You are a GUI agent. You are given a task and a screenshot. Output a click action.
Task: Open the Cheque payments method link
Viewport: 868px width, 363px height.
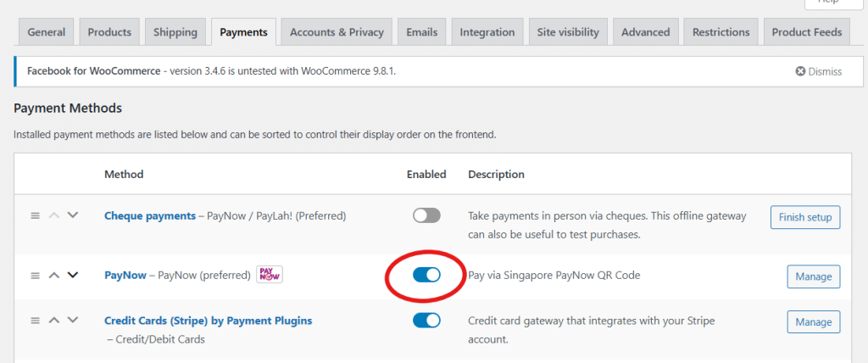click(150, 215)
